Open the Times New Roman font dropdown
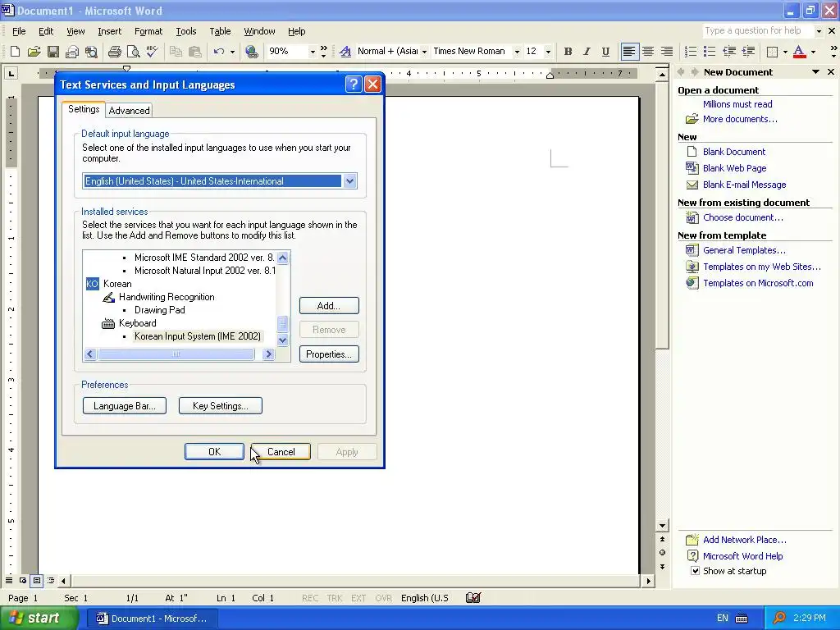840x630 pixels. (517, 52)
